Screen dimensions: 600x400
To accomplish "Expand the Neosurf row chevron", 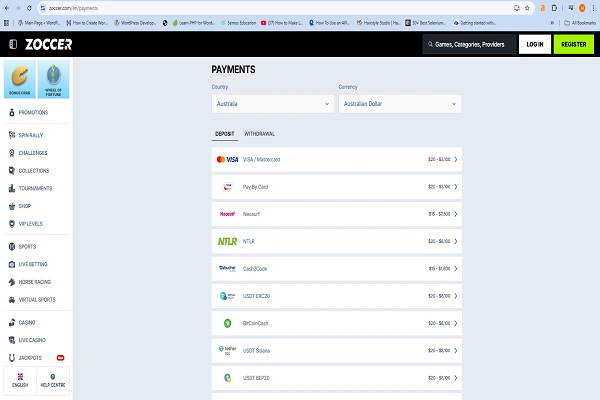I will pos(455,214).
